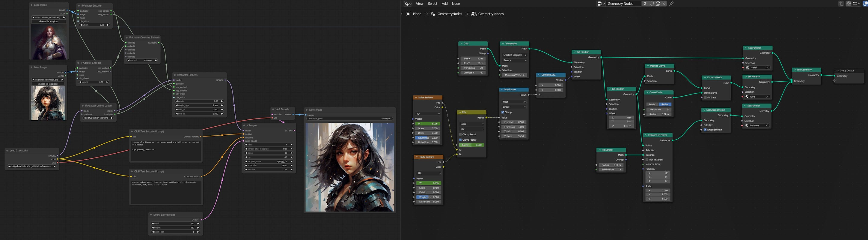Toggle the snapping magnet icon
868x240 pixels.
point(849,4)
